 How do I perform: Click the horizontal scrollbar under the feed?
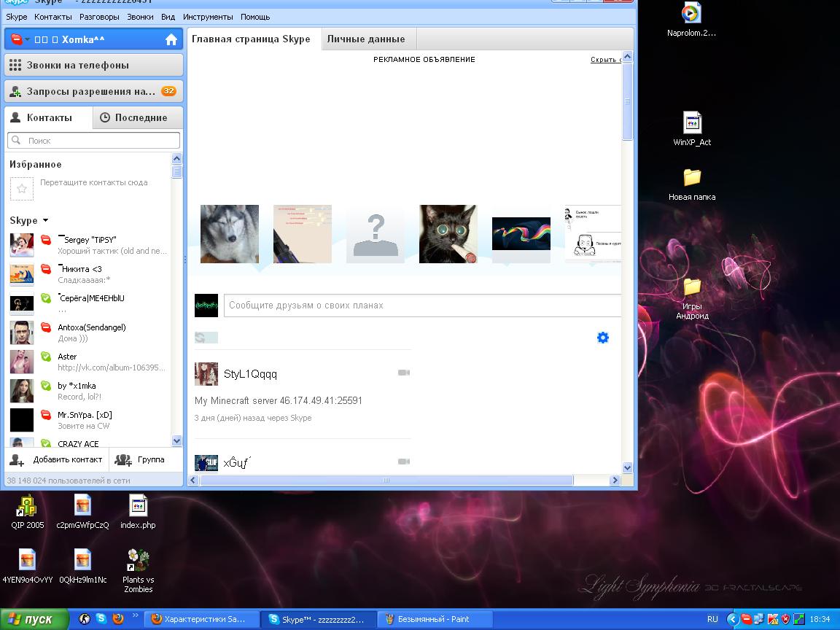click(386, 481)
